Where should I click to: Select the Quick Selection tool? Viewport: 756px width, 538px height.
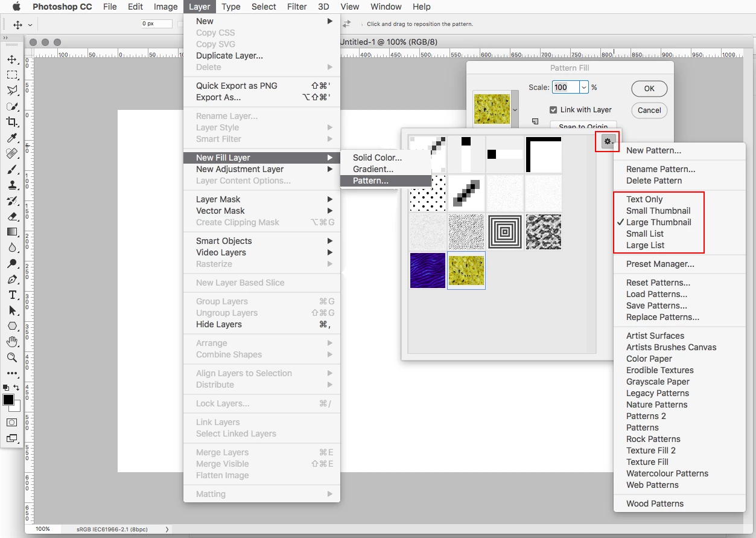pos(12,106)
